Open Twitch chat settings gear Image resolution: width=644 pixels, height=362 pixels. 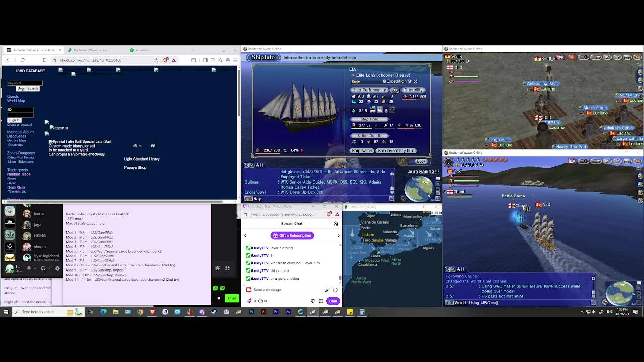[320, 301]
